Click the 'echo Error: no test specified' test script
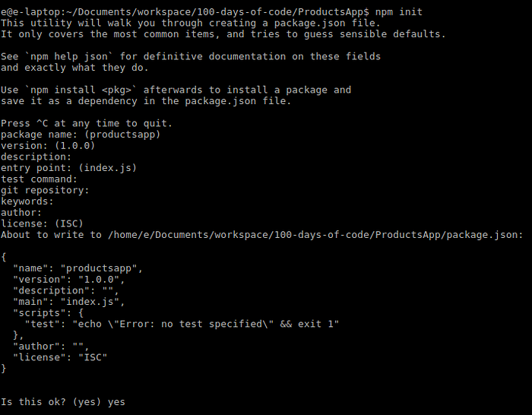 pos(206,324)
